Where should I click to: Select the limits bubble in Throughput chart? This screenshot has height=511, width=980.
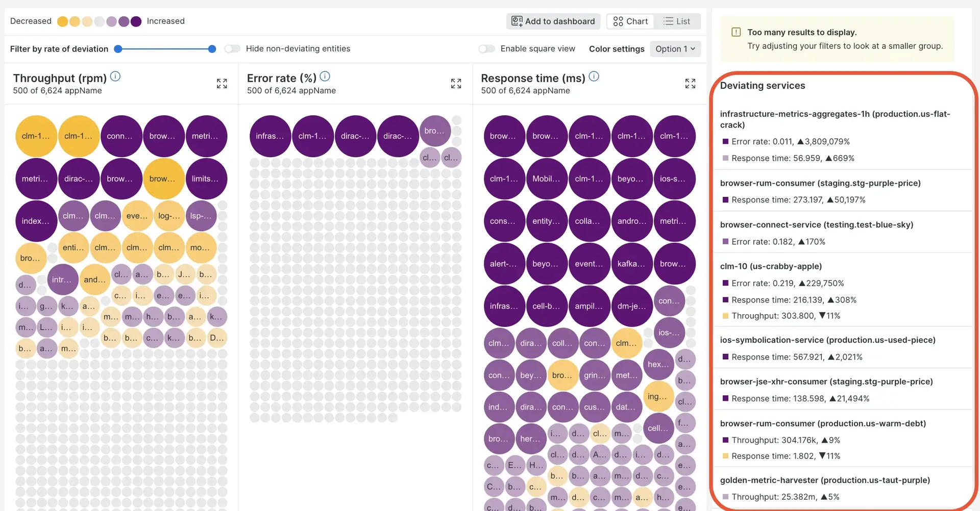[206, 179]
